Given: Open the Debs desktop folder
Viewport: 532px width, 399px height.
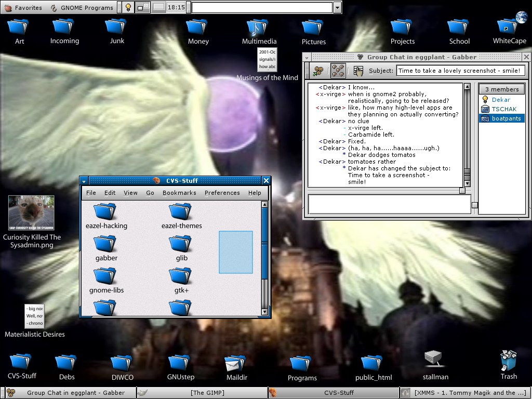Looking at the screenshot, I should click(x=66, y=367).
